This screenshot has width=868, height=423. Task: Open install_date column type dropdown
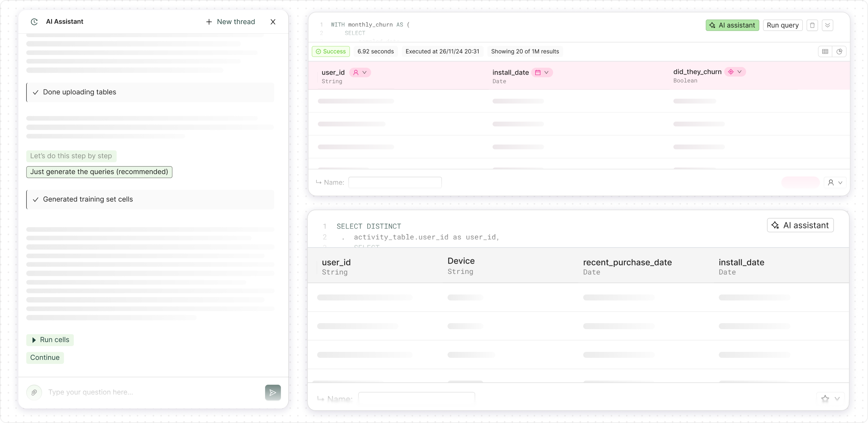tap(542, 72)
